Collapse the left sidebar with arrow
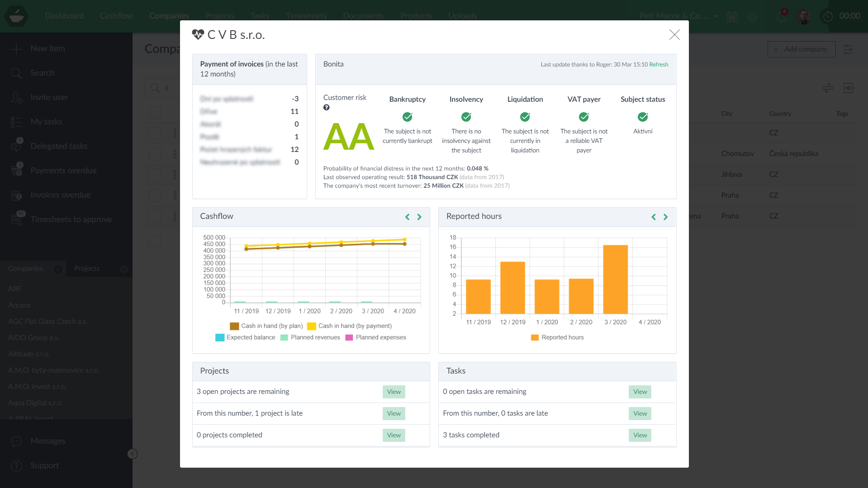The image size is (868, 488). coord(132,454)
